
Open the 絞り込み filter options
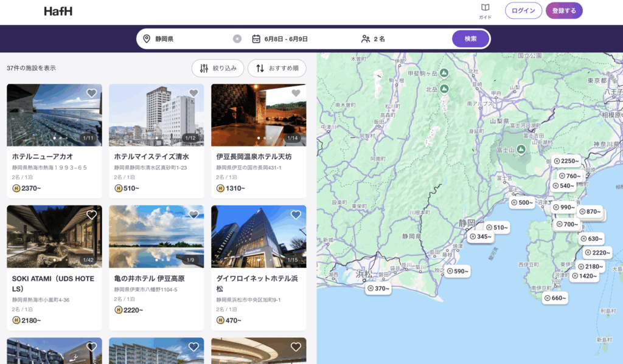(218, 68)
